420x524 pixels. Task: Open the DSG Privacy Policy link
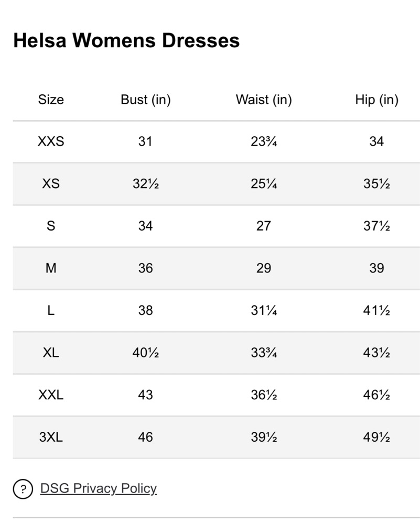pos(98,488)
